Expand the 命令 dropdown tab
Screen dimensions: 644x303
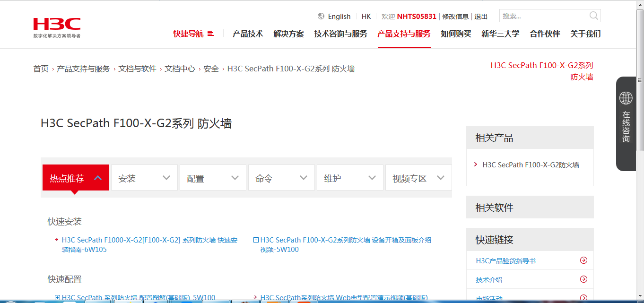pyautogui.click(x=281, y=178)
